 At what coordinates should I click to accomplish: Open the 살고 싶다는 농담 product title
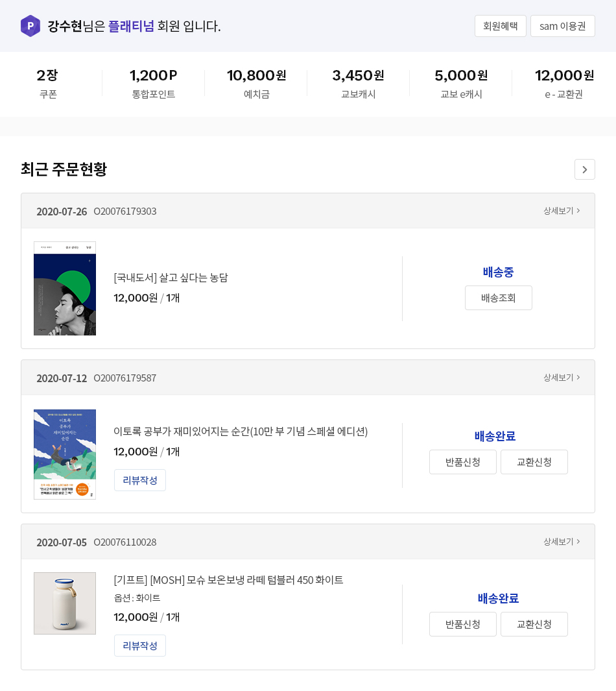click(171, 278)
